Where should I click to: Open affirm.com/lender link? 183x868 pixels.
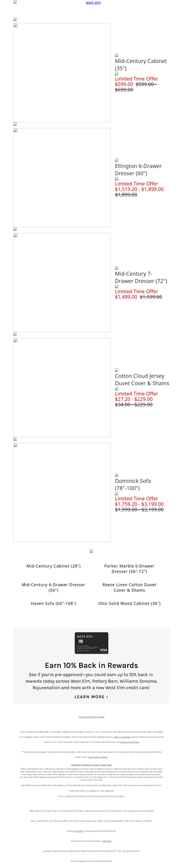pyautogui.click(x=122, y=737)
